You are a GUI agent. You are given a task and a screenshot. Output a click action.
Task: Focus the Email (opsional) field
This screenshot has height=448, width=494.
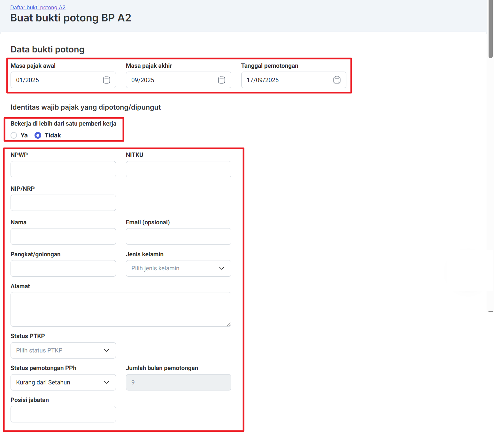(x=178, y=236)
